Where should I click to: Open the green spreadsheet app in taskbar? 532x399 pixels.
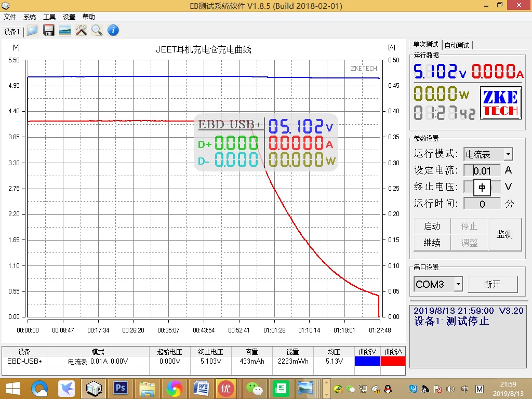[281, 389]
